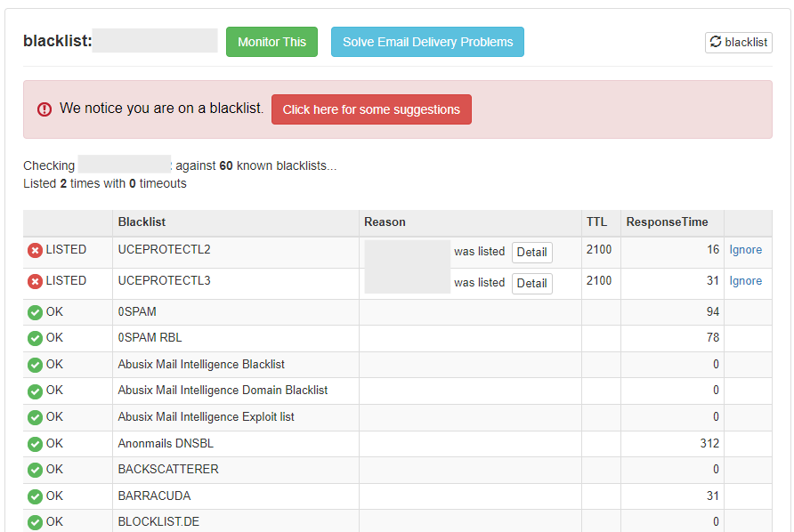Open Detail for UCEPROTECTL3 listing
794x532 pixels.
[x=531, y=284]
